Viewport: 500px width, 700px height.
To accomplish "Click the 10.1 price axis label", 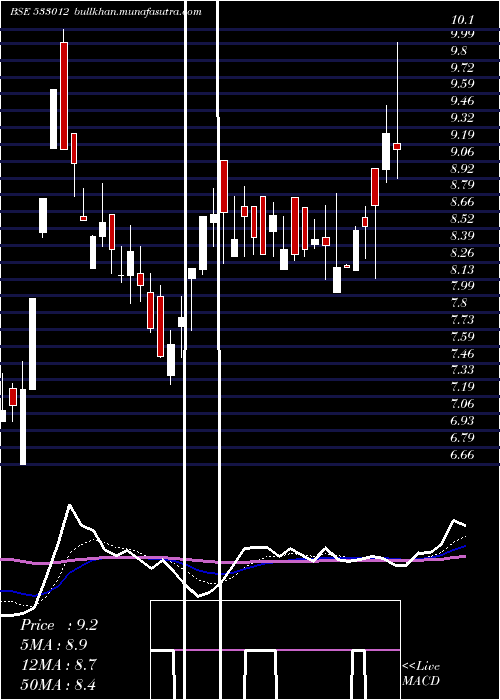I will click(x=462, y=20).
